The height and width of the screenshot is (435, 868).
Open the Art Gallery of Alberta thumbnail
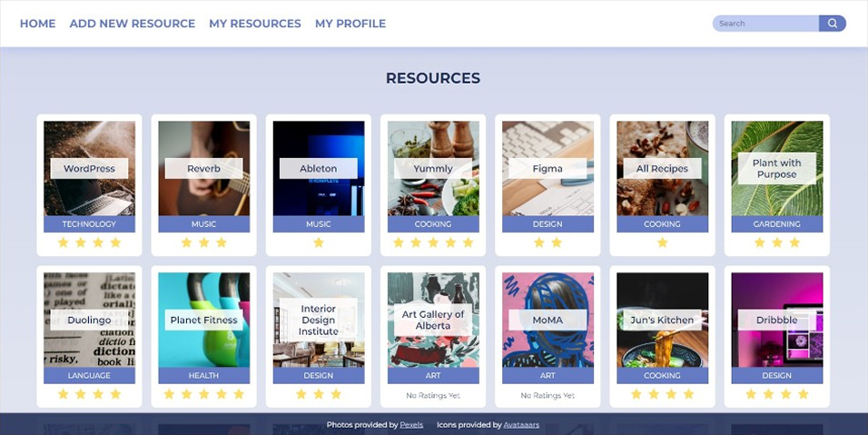433,320
